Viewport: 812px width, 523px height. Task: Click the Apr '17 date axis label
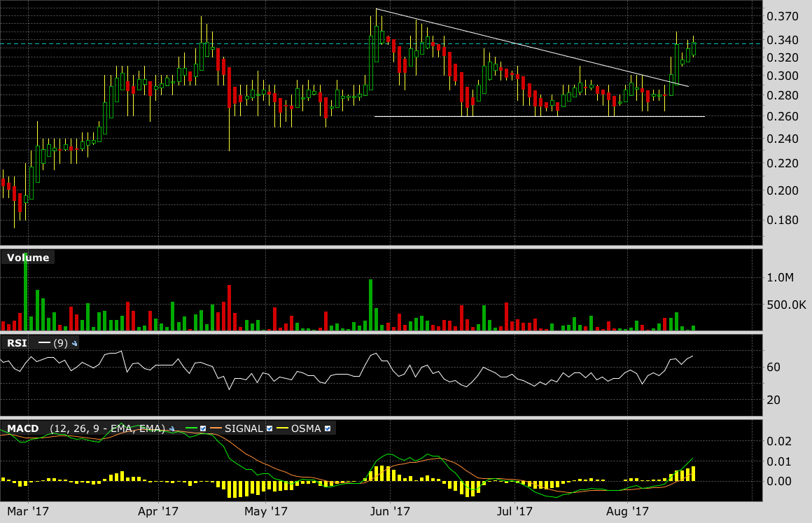coord(158,512)
